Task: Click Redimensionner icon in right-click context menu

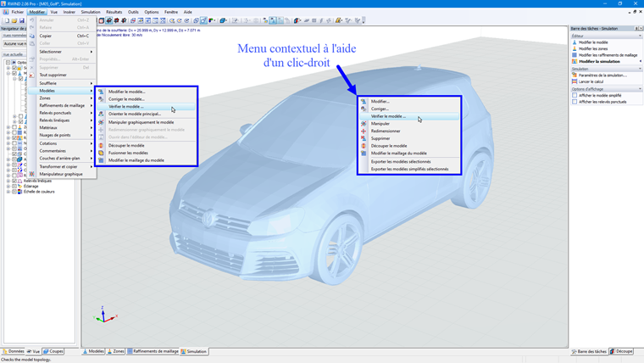Action: tap(364, 131)
